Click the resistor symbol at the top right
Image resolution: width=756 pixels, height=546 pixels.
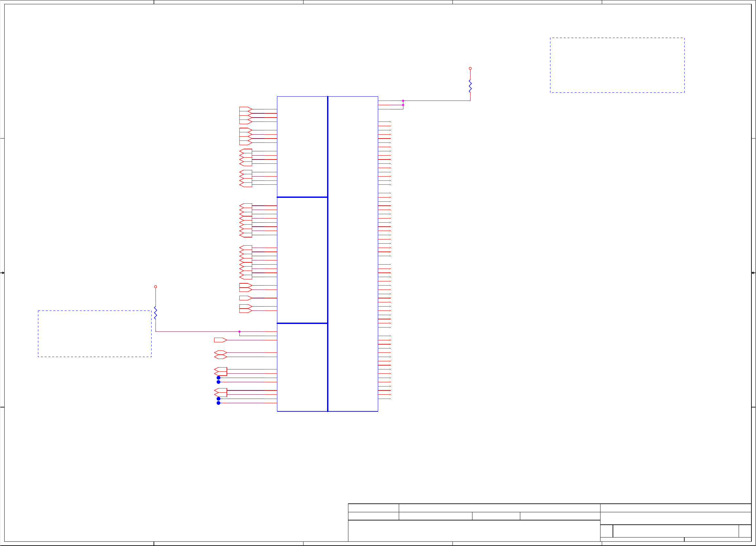click(470, 86)
